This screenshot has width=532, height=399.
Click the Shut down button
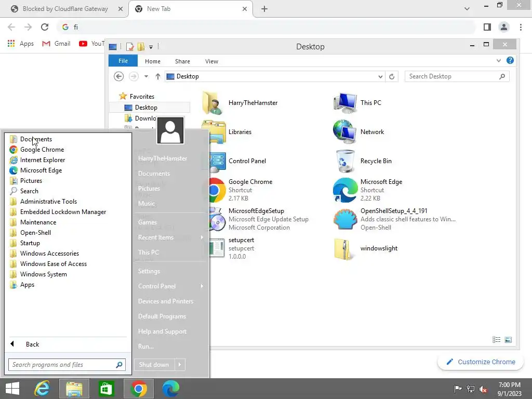coord(154,365)
